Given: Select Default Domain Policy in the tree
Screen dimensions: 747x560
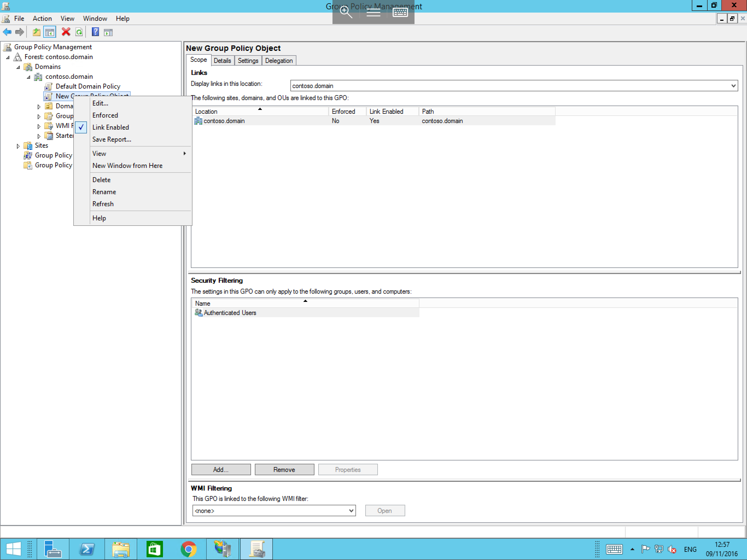Looking at the screenshot, I should tap(88, 86).
